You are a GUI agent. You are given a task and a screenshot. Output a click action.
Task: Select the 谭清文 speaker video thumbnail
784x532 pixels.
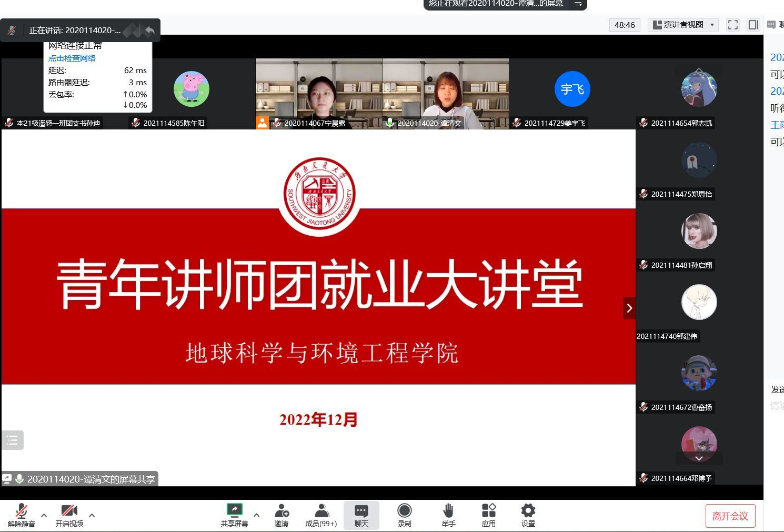445,93
